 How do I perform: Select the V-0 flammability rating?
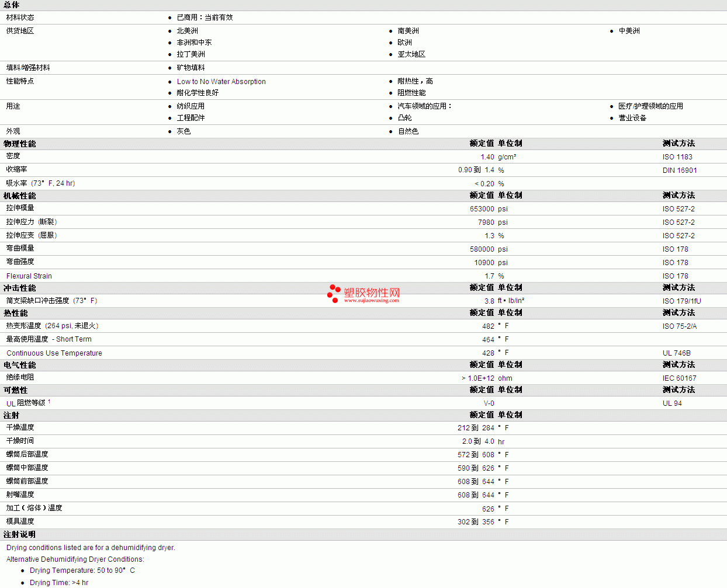[x=489, y=403]
